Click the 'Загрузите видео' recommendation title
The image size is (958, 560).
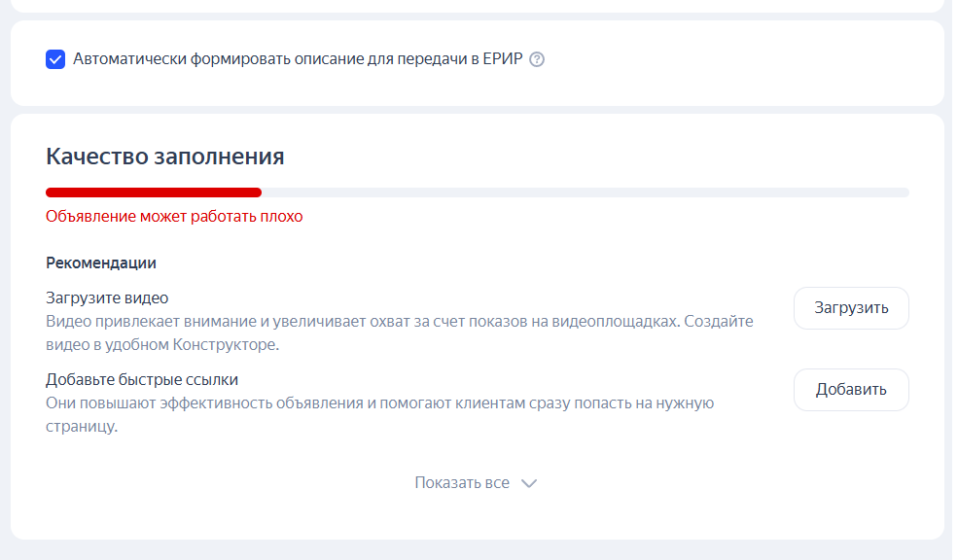pyautogui.click(x=107, y=297)
